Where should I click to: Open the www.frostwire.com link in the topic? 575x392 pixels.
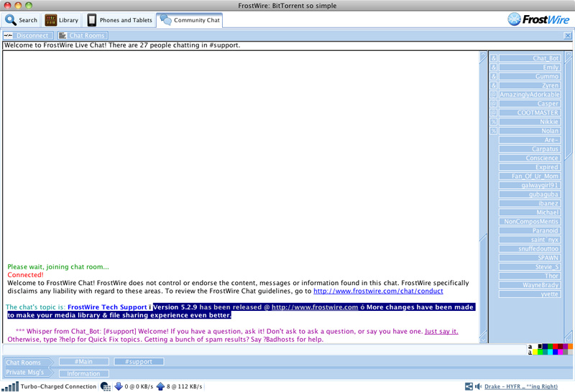(315, 307)
